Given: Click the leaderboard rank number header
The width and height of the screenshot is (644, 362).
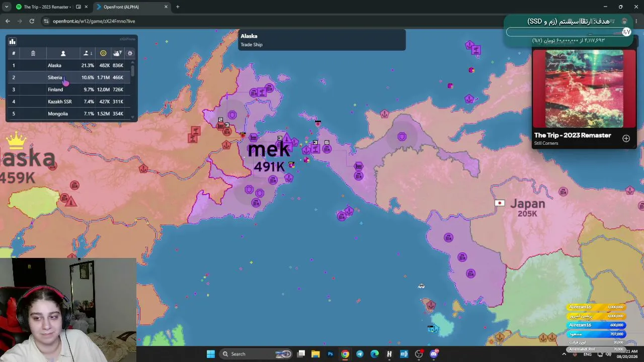Looking at the screenshot, I should (14, 53).
